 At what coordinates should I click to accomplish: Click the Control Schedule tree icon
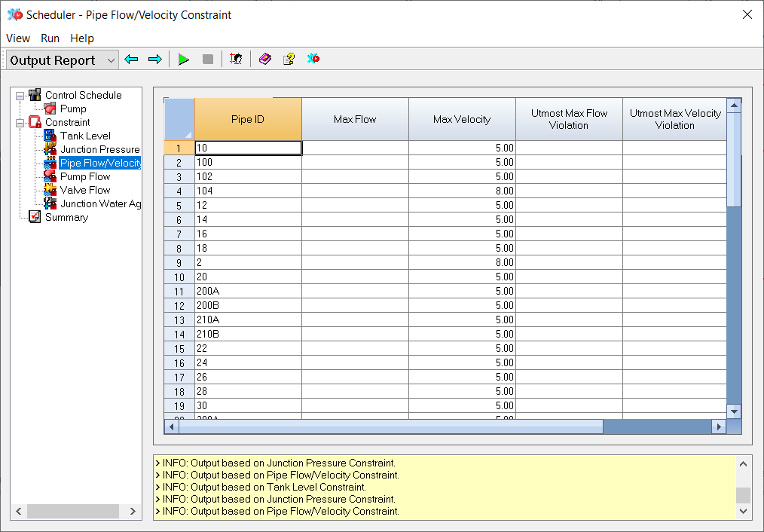(35, 95)
